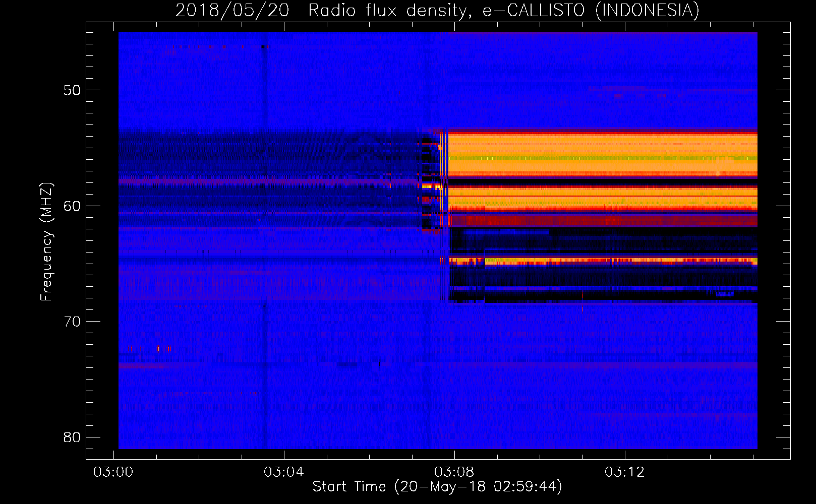The height and width of the screenshot is (504, 816).
Task: Click the 03:12 time axis label
Action: pyautogui.click(x=625, y=472)
